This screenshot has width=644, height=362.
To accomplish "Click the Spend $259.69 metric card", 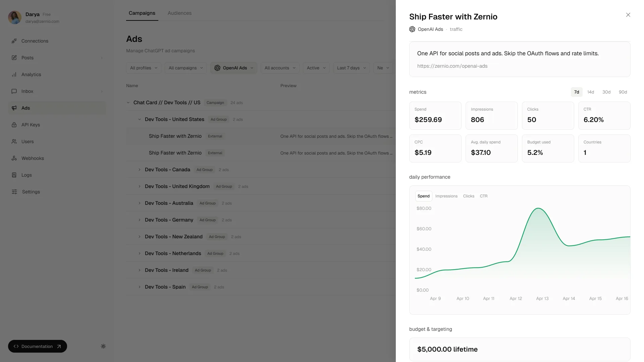I will (435, 116).
